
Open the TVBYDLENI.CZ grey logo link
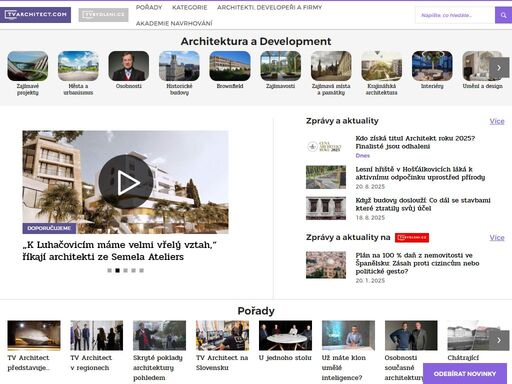[x=103, y=15]
